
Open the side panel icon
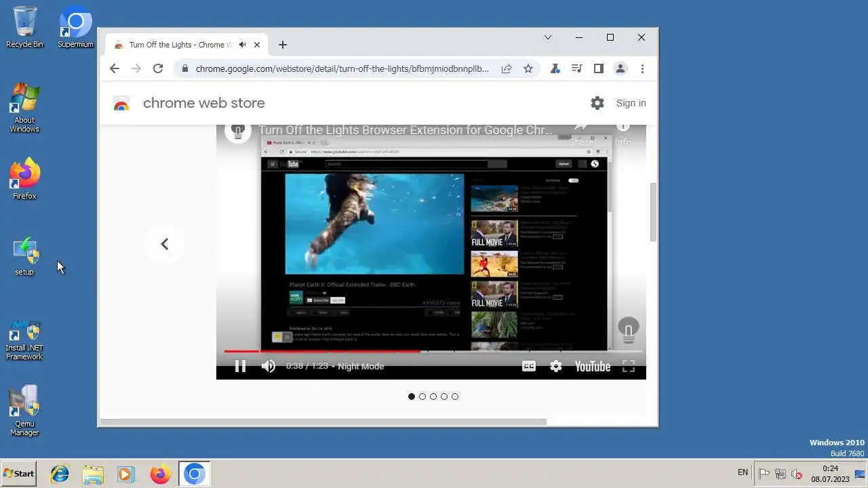599,68
